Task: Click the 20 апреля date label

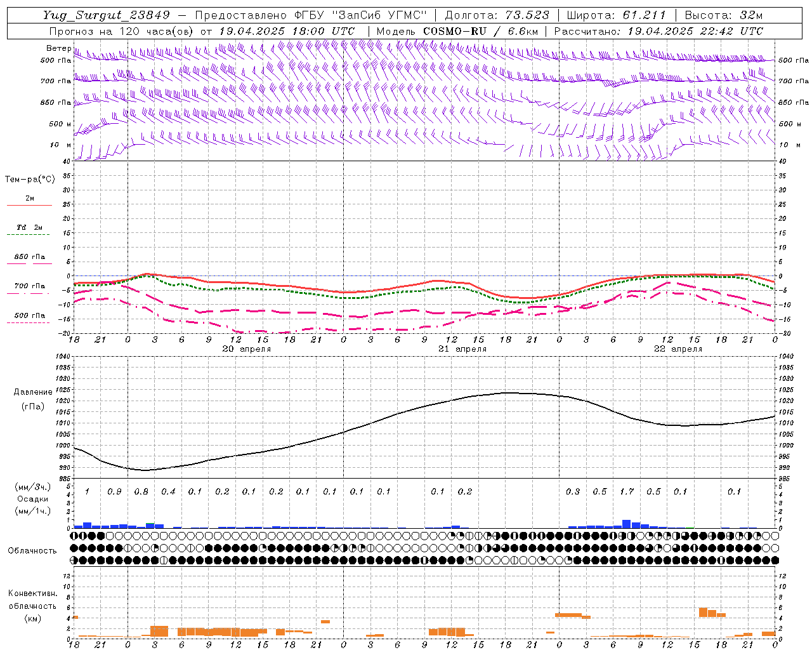Action: click(246, 349)
